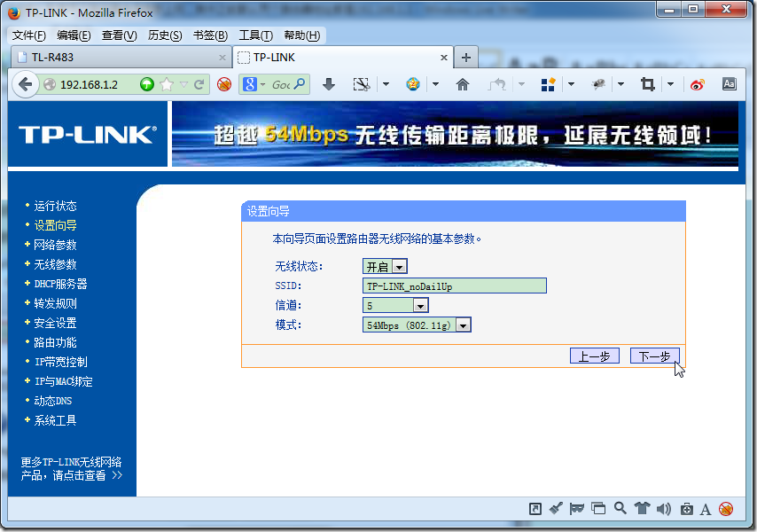The height and width of the screenshot is (532, 757).
Task: Click the shortcut-arrow box icon in status bar
Action: pos(535,509)
